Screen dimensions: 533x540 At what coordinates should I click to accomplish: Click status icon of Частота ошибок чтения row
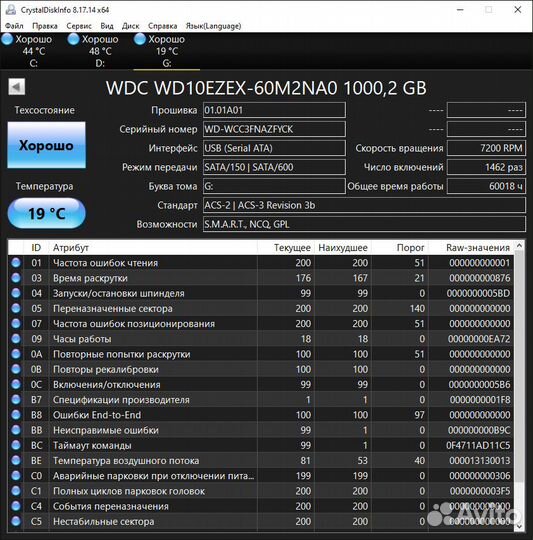pos(16,263)
